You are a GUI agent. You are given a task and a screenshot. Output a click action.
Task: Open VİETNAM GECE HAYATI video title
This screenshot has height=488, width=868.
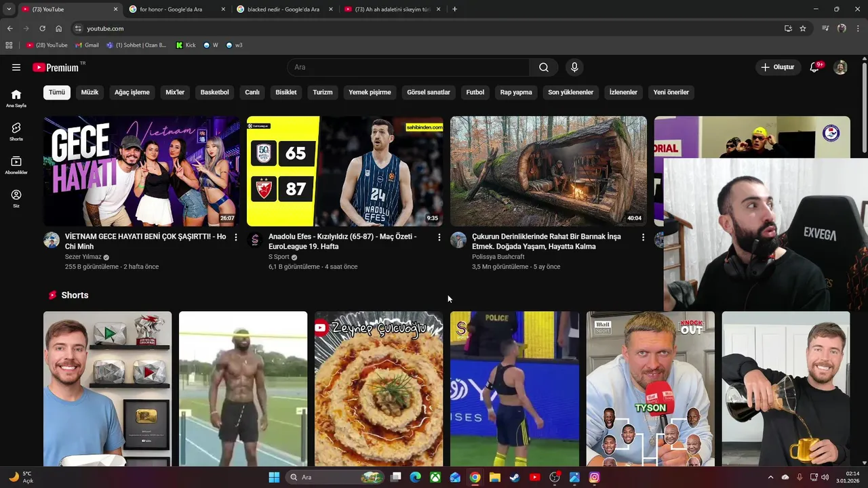click(145, 241)
